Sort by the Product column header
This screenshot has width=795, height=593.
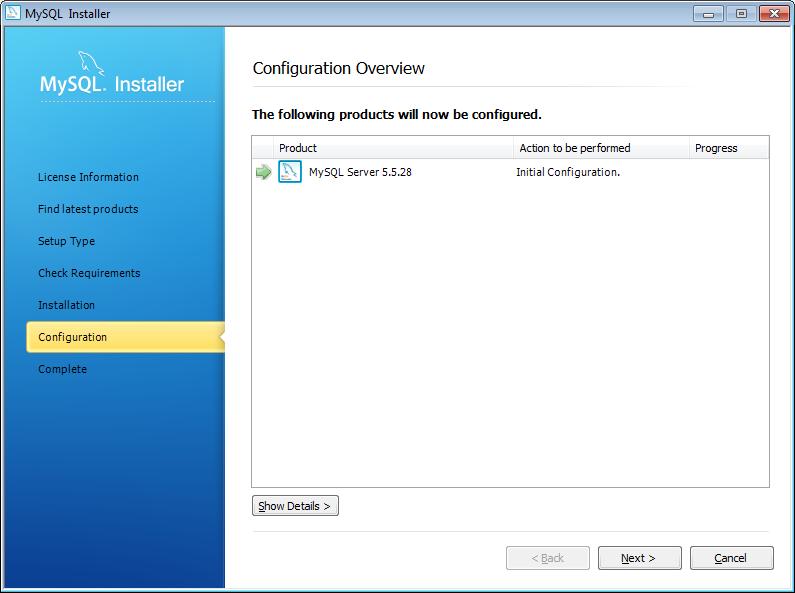[393, 148]
